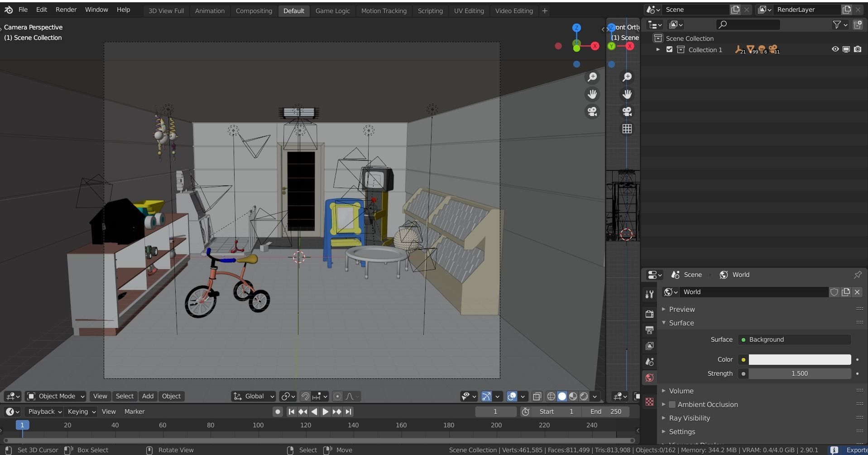Open the Render properties tab

649,314
